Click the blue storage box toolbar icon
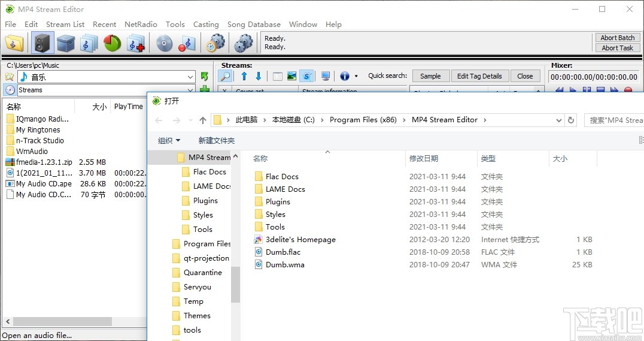This screenshot has width=644, height=341. (x=66, y=43)
